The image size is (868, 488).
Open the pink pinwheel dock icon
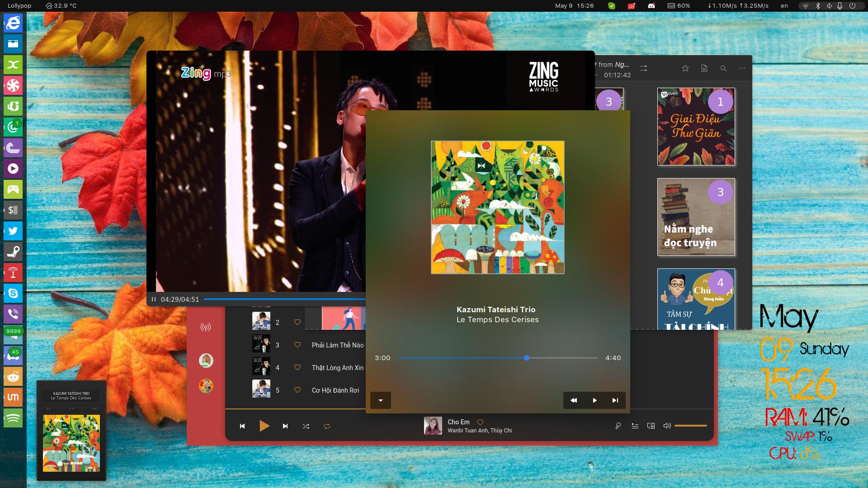(13, 85)
